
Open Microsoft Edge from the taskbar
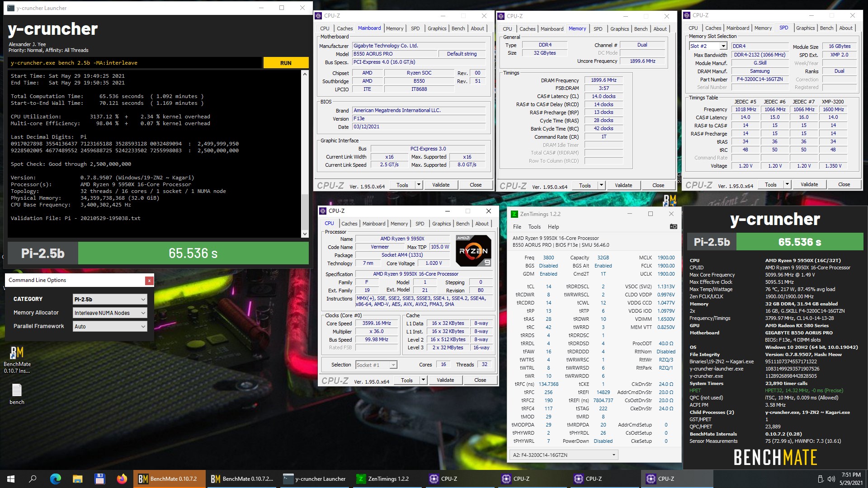pyautogui.click(x=56, y=479)
